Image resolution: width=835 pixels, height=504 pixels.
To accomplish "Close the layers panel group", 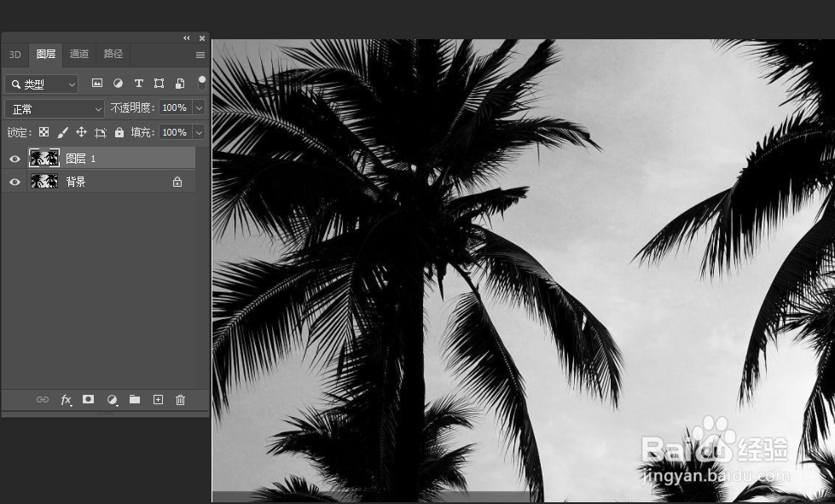I will (202, 38).
